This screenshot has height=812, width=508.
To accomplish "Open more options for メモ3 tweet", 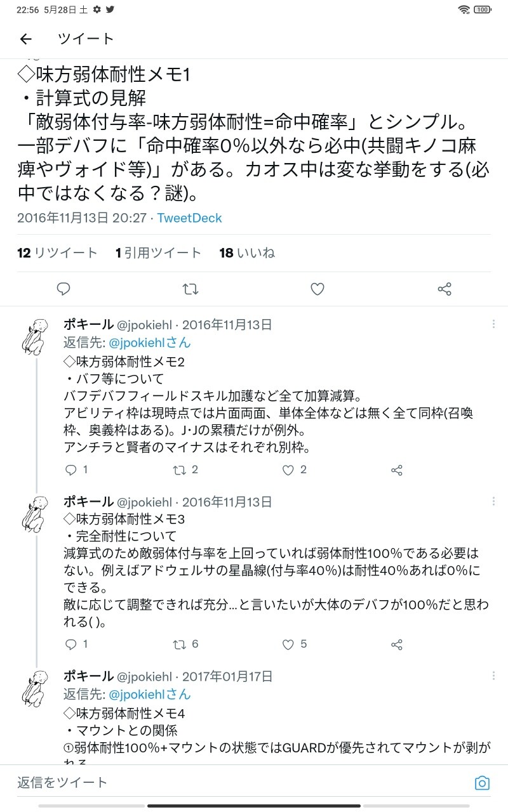I will click(493, 501).
